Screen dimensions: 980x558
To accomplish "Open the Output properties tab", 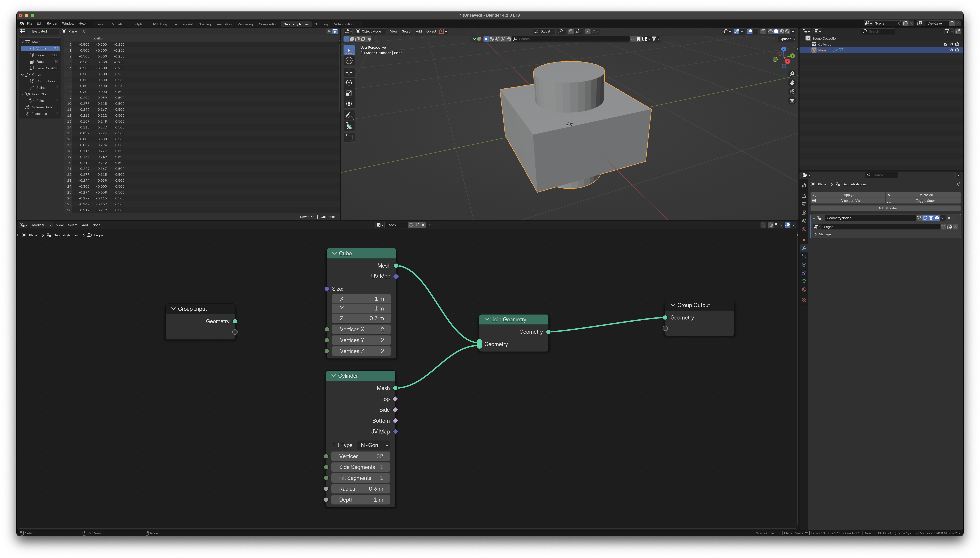I will click(804, 204).
